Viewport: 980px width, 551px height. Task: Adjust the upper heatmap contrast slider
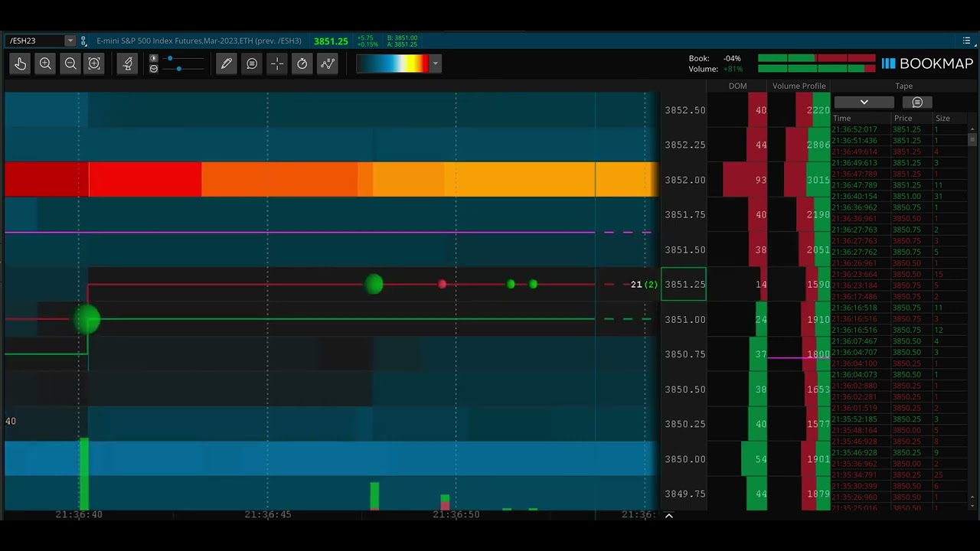[x=185, y=58]
